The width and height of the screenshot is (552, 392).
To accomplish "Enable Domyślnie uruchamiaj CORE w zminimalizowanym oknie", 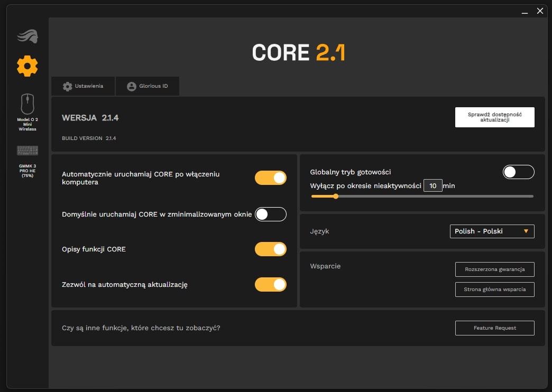I will [270, 214].
